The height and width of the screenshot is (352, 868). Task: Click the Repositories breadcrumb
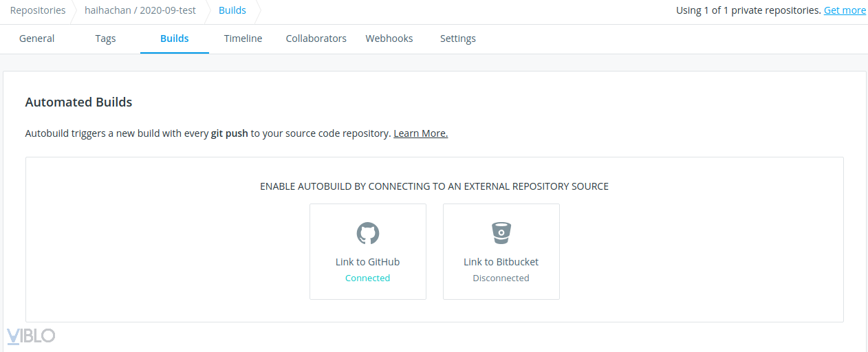pyautogui.click(x=38, y=10)
